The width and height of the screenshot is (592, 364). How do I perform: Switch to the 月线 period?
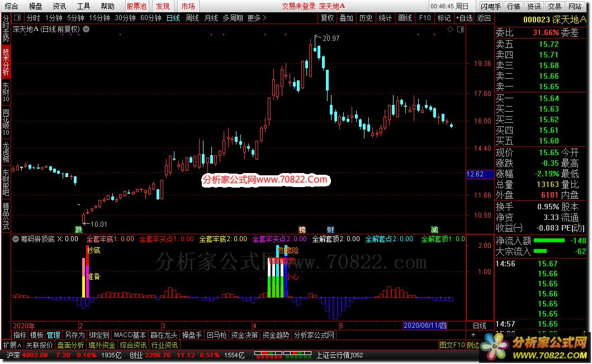[x=211, y=18]
